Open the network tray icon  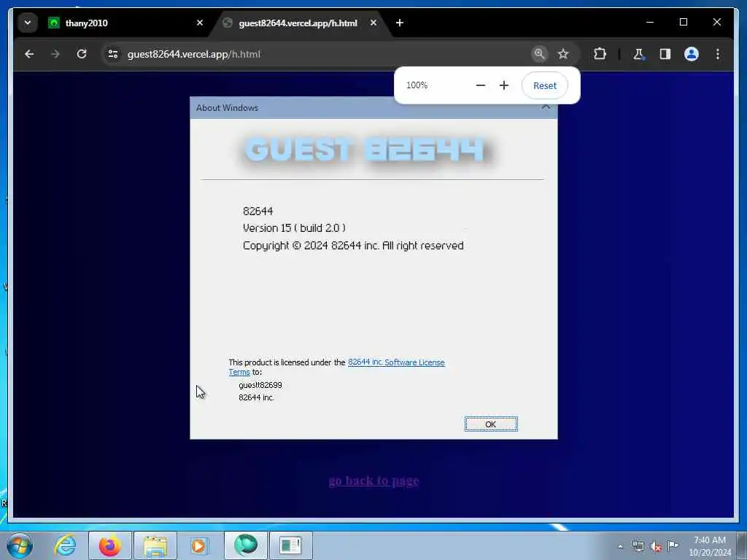click(x=638, y=547)
